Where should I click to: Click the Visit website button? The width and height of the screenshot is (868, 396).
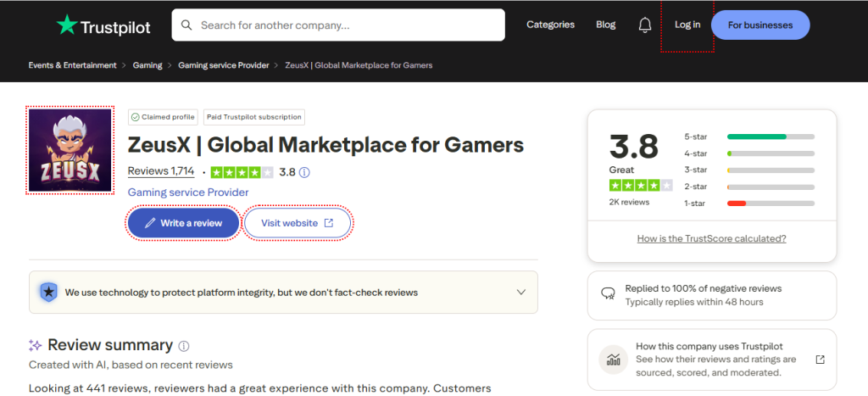point(298,223)
